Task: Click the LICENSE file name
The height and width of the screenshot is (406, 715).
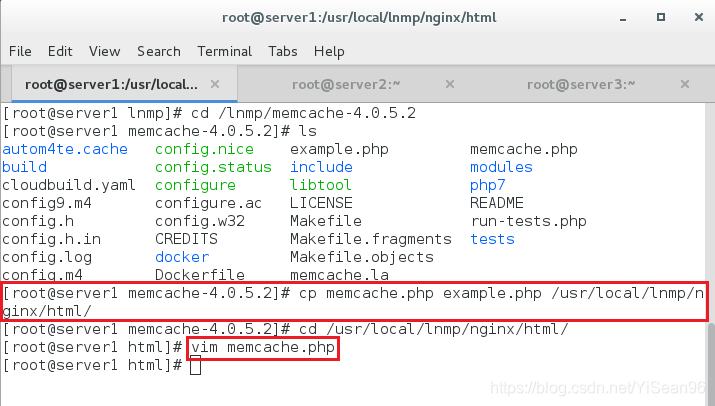Action: tap(321, 203)
